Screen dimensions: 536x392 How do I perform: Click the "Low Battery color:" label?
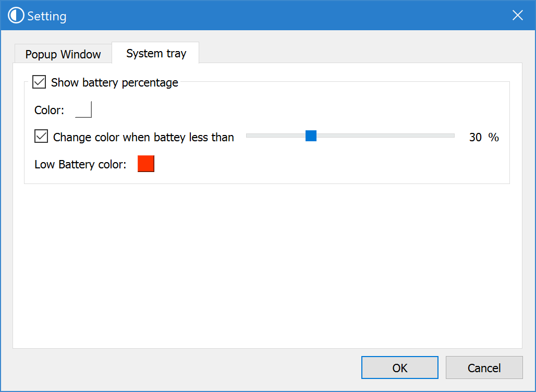click(x=80, y=165)
